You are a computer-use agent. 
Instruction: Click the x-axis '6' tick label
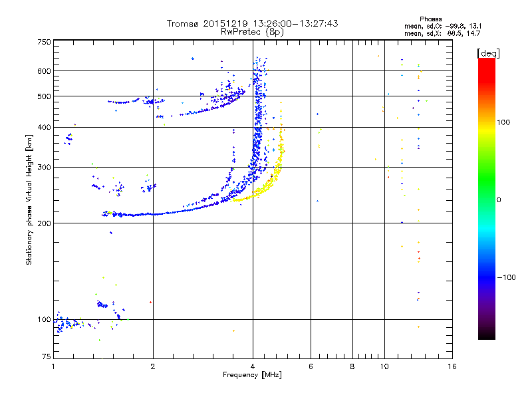tap(311, 366)
